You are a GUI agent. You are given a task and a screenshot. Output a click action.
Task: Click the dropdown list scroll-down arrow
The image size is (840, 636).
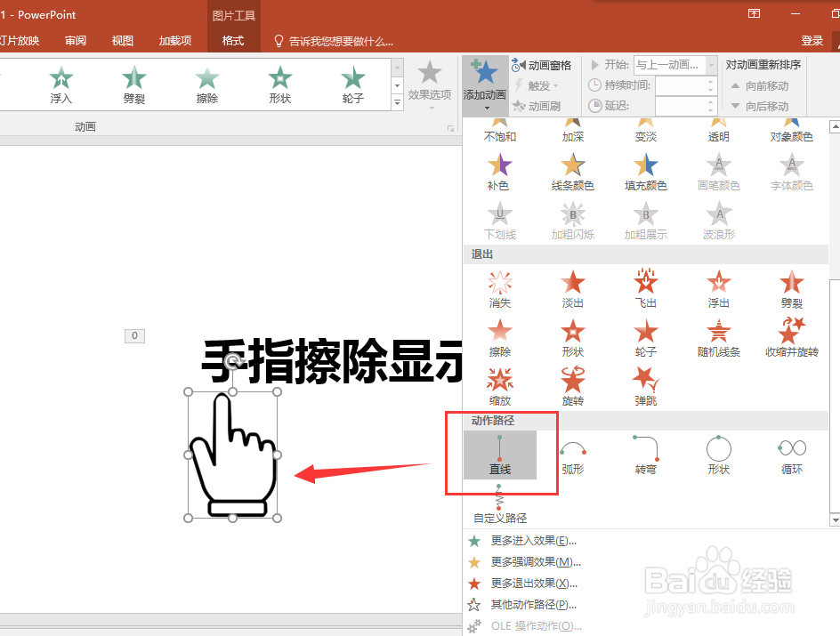[x=834, y=519]
